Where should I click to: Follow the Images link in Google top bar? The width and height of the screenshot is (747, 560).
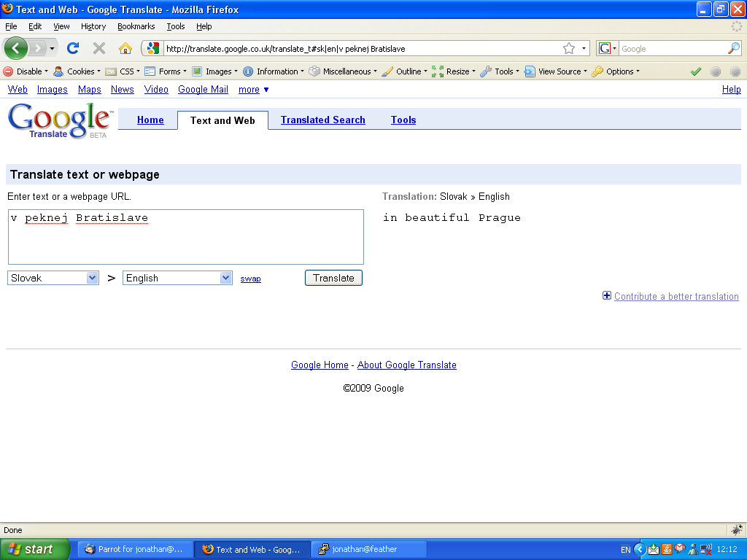[x=53, y=90]
